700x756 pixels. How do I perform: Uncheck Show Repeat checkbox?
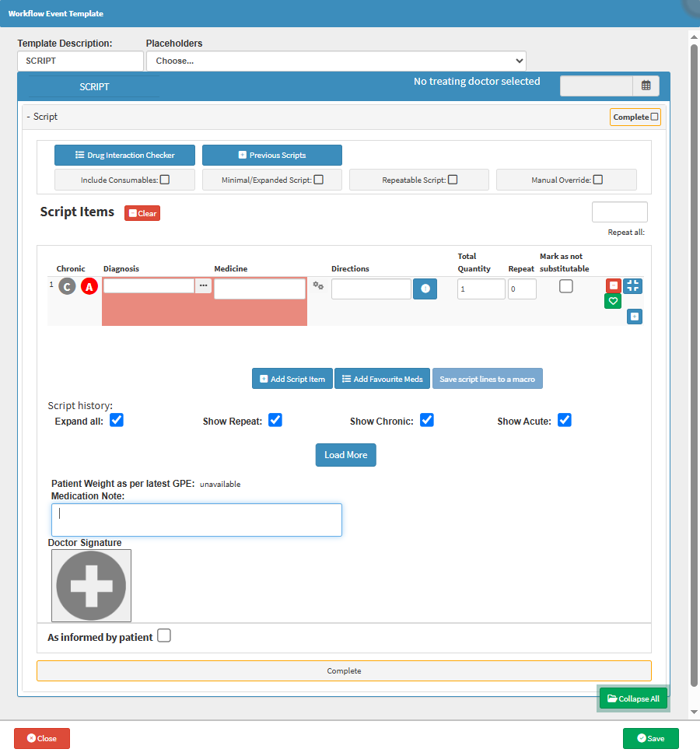(275, 420)
